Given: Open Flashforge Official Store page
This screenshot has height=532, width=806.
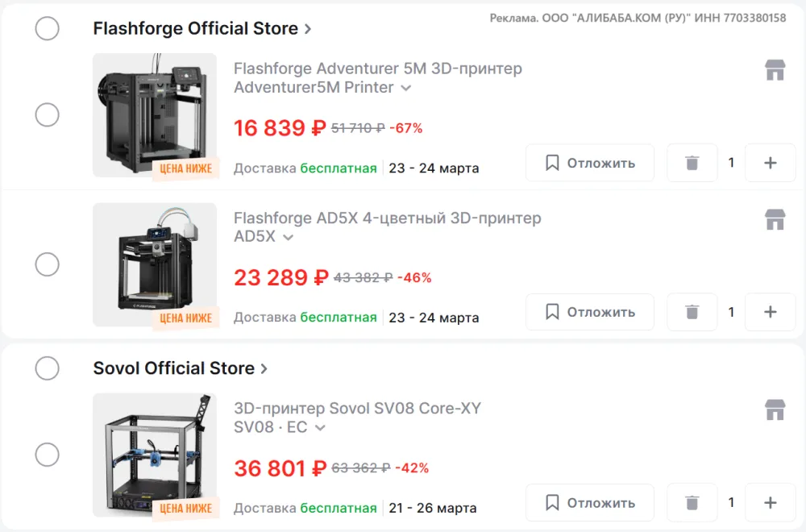Looking at the screenshot, I should 202,28.
